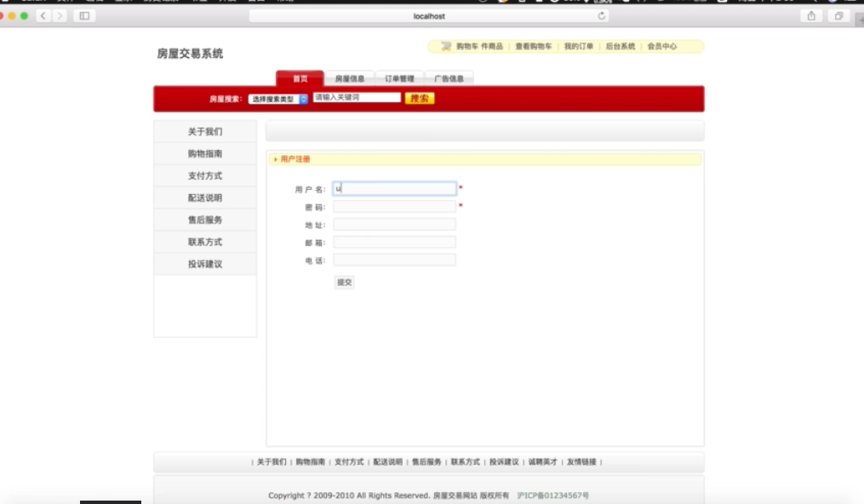Open 会员中心 link
This screenshot has height=504, width=864.
pyautogui.click(x=661, y=46)
